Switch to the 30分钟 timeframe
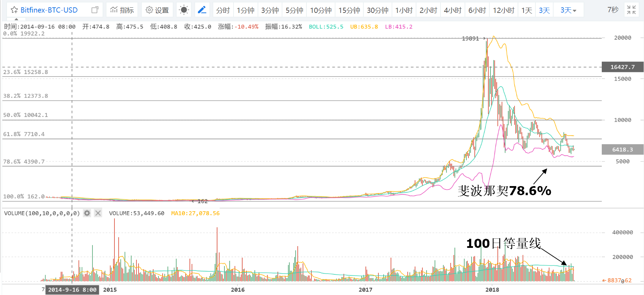644x295 pixels. coord(377,10)
